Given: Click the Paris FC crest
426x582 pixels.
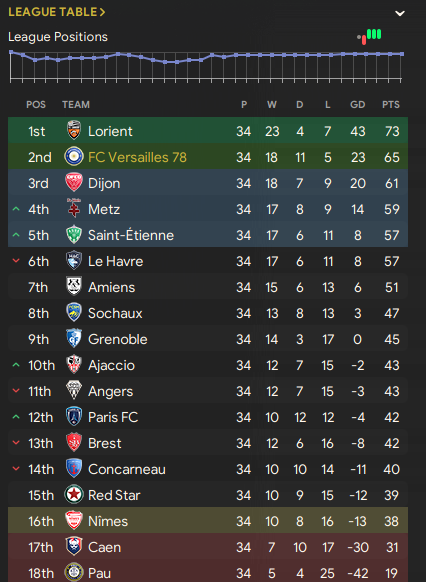Looking at the screenshot, I should (74, 416).
